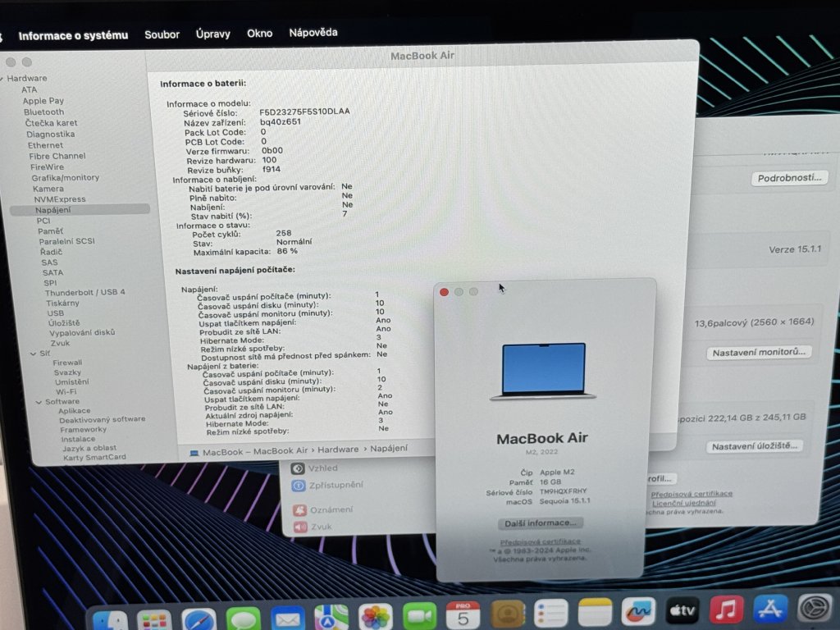Click the computer icon in path bar
This screenshot has height=630, width=840.
tap(194, 453)
